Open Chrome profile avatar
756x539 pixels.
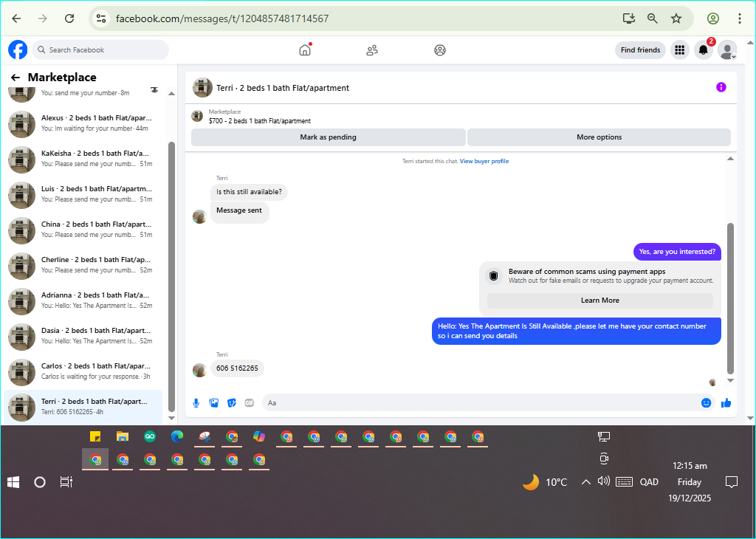click(713, 18)
